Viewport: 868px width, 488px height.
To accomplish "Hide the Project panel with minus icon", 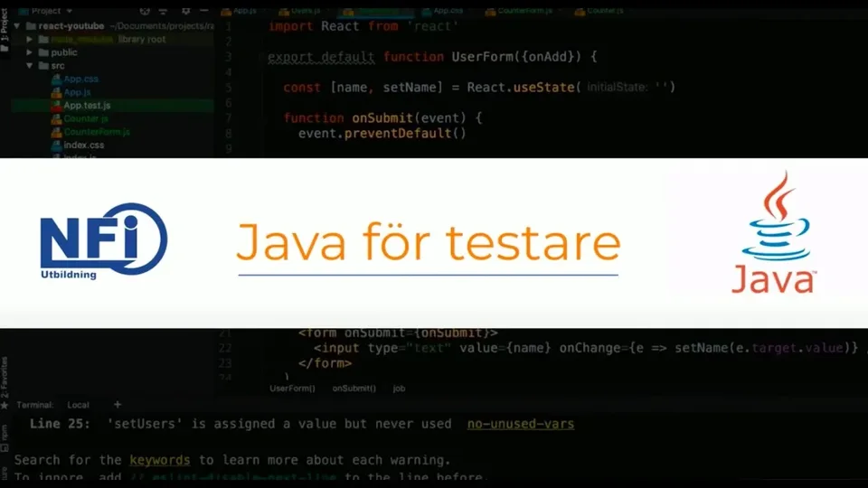I will [203, 11].
